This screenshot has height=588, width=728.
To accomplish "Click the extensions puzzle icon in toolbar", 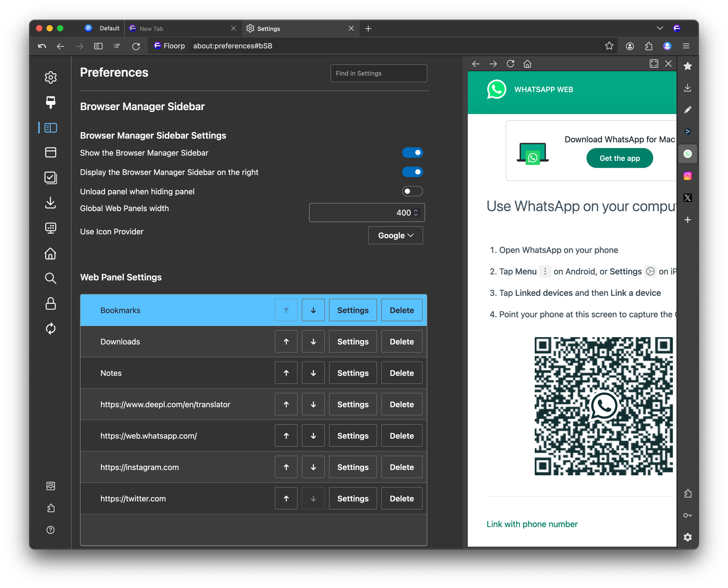I will tap(649, 46).
